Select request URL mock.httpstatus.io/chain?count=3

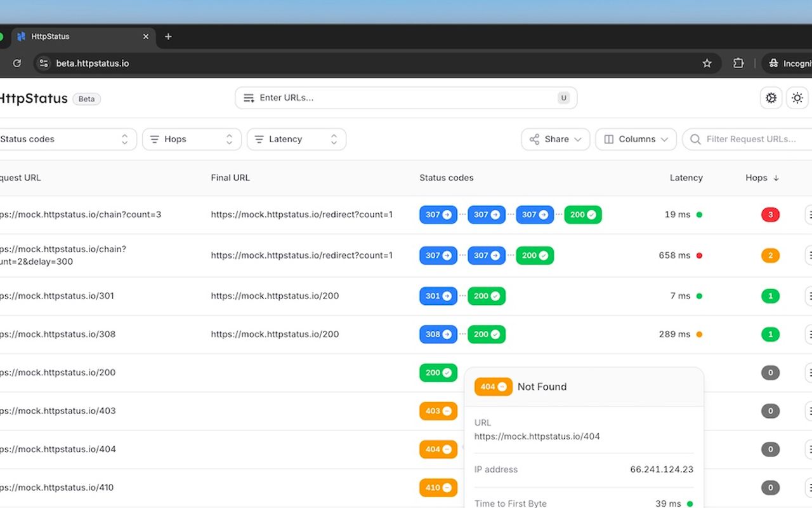pos(81,215)
